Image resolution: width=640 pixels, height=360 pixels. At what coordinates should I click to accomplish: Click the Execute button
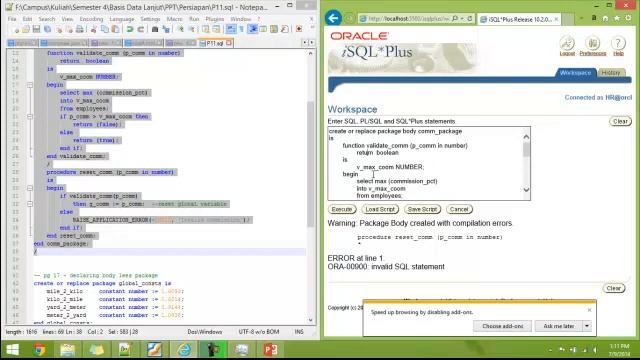[342, 209]
